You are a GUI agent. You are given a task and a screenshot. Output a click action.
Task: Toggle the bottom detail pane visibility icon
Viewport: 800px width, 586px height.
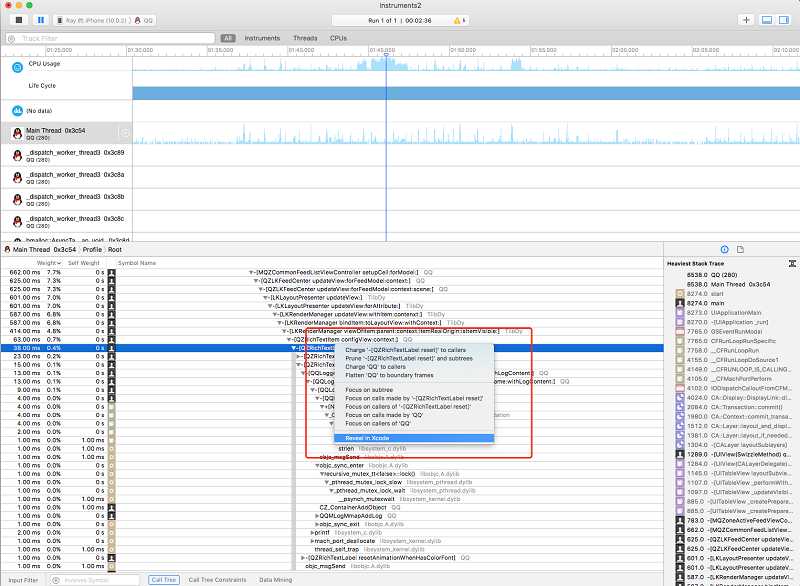coord(766,20)
